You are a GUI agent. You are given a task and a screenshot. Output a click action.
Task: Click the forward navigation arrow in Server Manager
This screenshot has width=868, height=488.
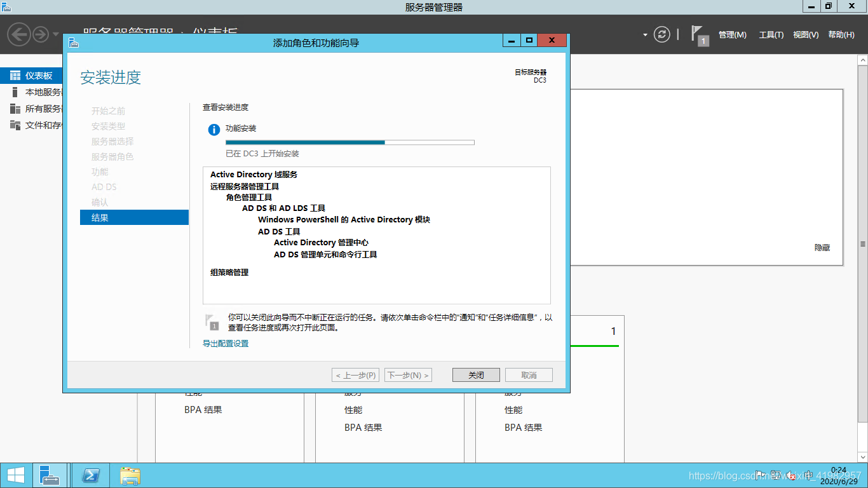click(x=41, y=34)
